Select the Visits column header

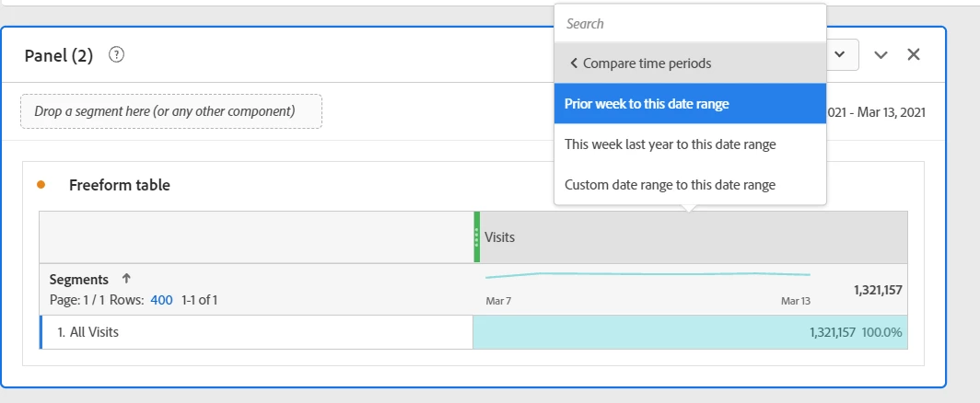(691, 237)
